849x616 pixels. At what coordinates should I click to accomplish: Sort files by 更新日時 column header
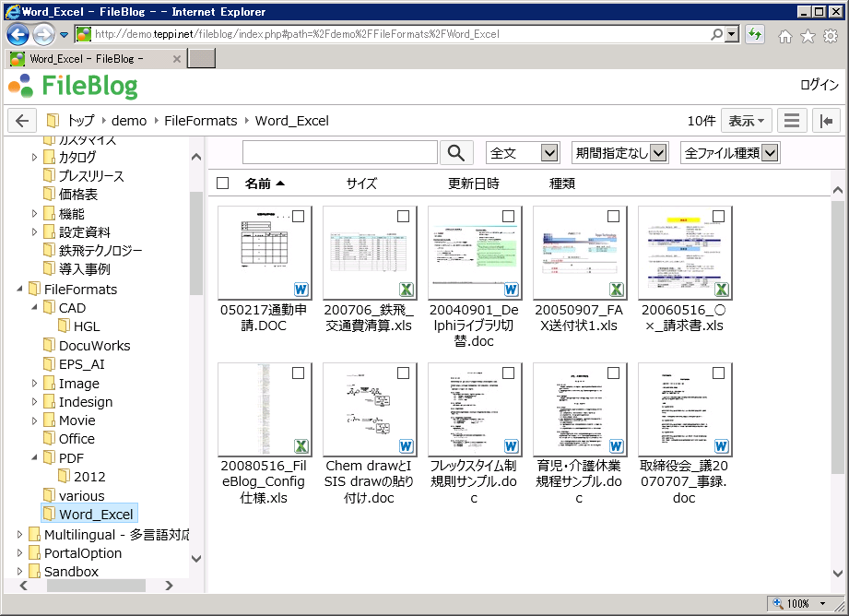point(474,184)
